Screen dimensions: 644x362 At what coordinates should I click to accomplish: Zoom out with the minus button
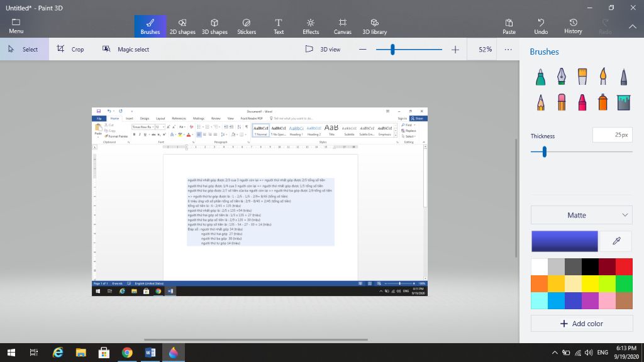(362, 49)
